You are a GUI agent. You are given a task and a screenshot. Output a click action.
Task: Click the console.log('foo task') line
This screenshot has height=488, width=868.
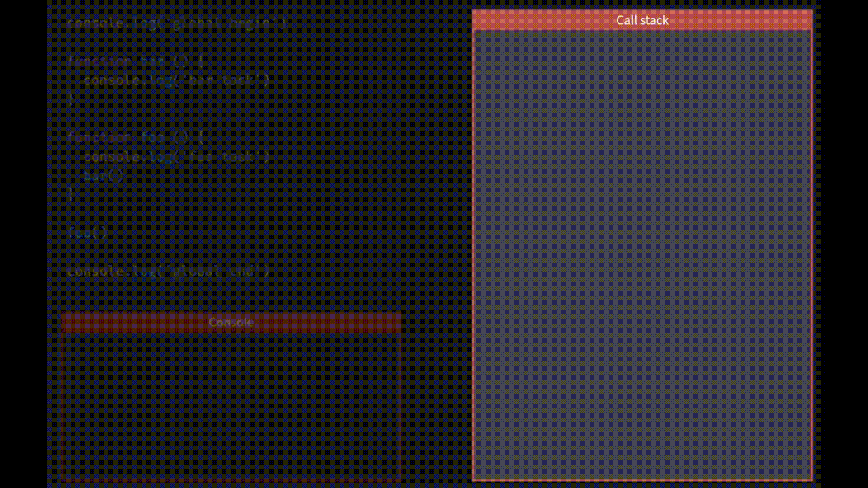[x=176, y=157]
